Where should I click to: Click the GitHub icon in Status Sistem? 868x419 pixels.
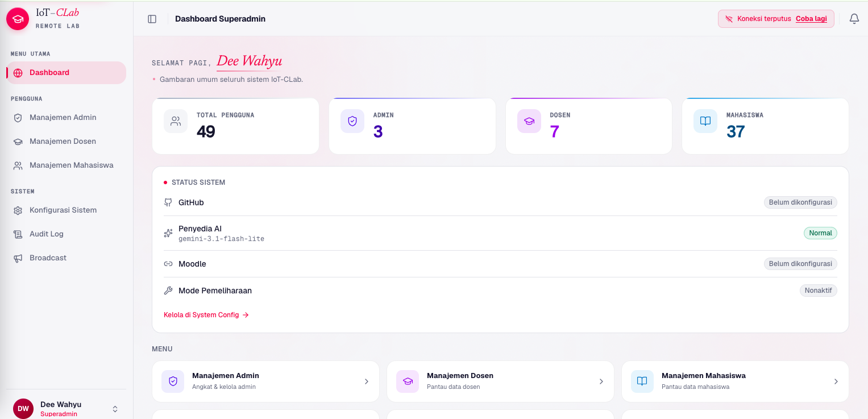tap(168, 202)
